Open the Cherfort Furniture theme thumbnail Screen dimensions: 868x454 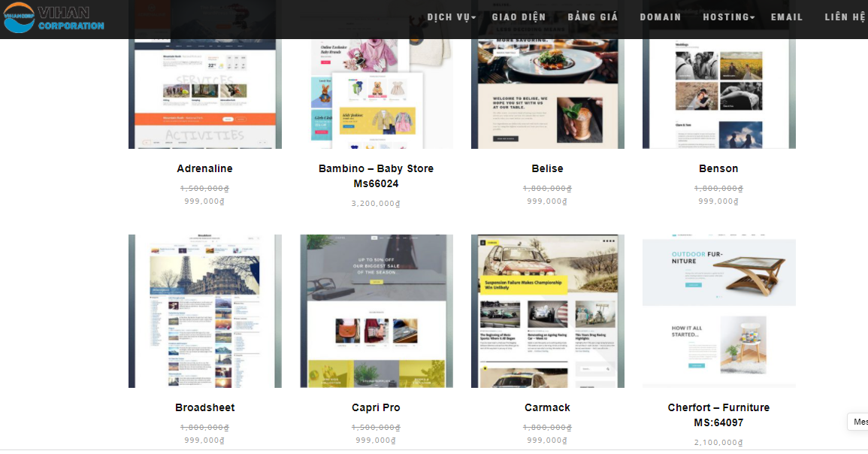coord(719,311)
